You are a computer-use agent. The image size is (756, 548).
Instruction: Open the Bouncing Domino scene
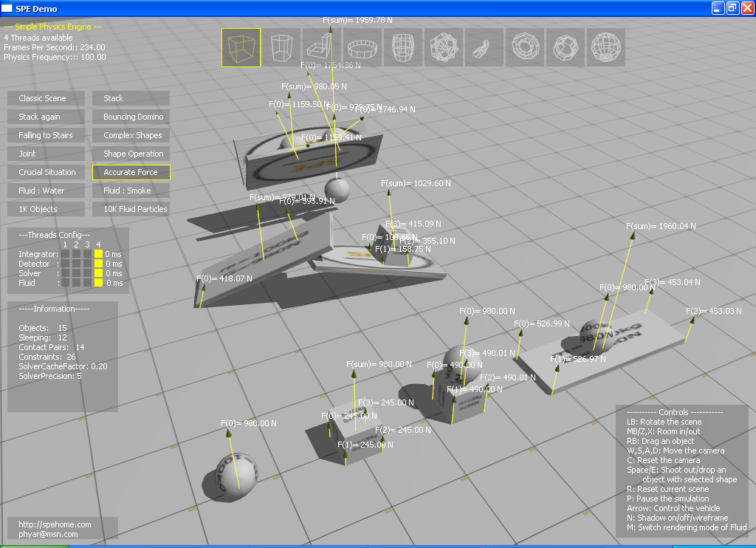pyautogui.click(x=131, y=117)
